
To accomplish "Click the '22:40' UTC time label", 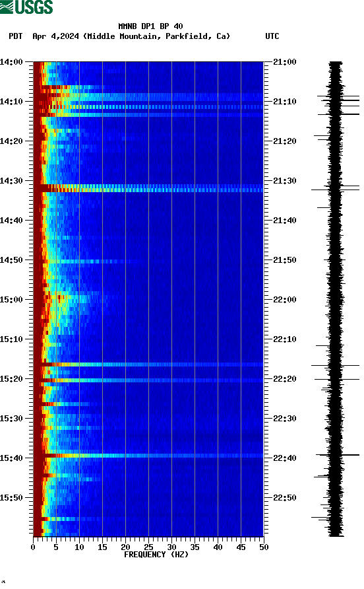I will click(285, 458).
